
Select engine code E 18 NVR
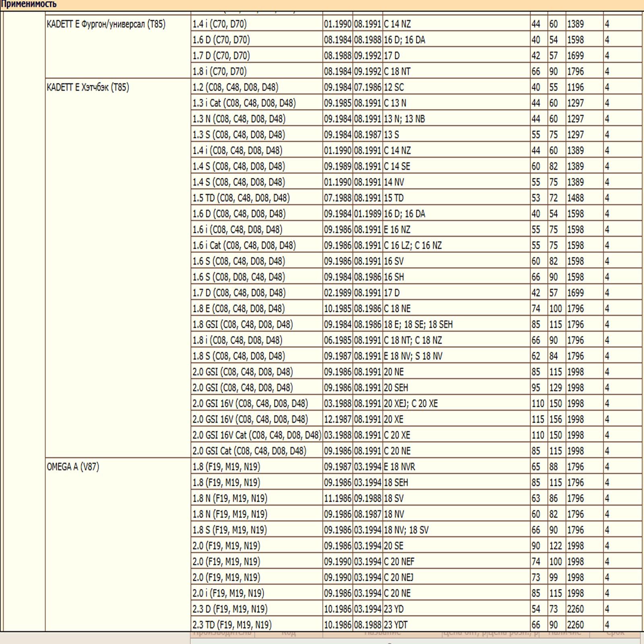(399, 467)
